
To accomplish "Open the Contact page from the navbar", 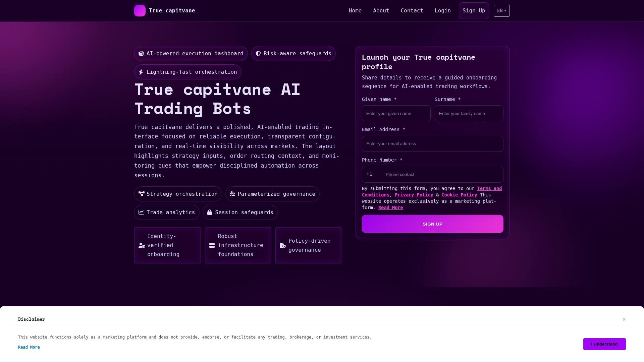I will click(x=412, y=11).
